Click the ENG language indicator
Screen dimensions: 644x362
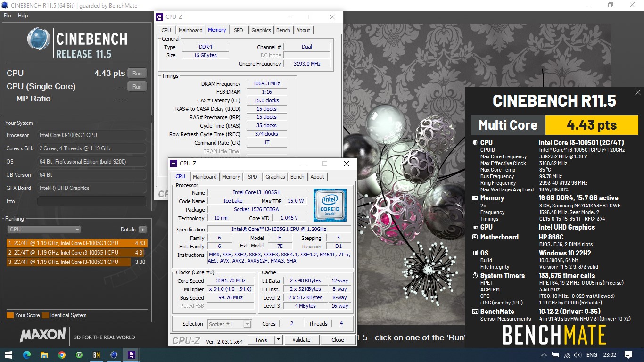[x=592, y=355]
